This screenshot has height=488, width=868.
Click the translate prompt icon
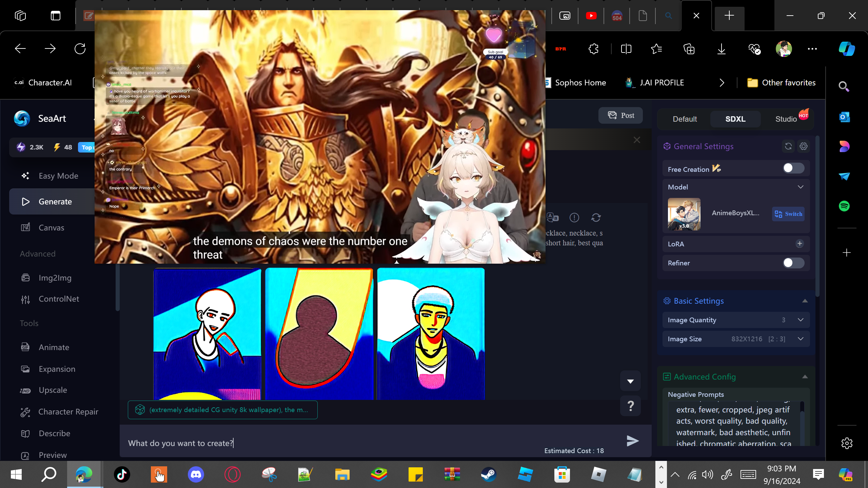(553, 218)
